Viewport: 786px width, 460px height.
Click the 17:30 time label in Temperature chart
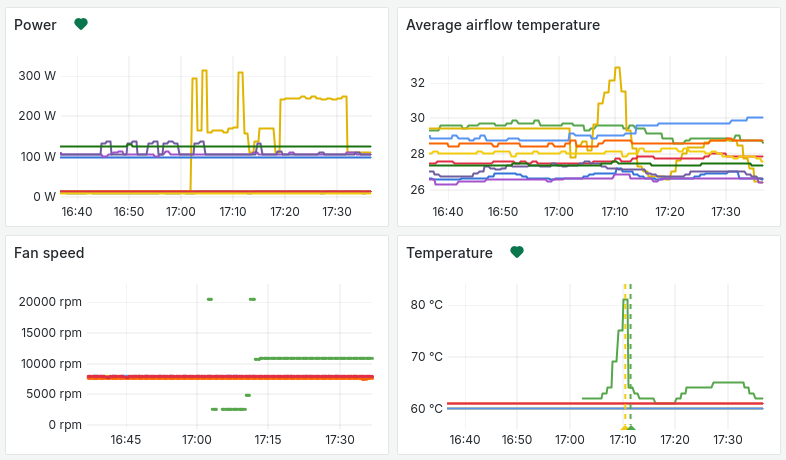coord(727,439)
